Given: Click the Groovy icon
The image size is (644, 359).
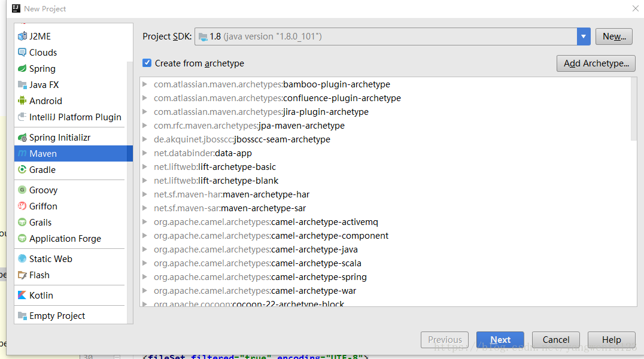Looking at the screenshot, I should (x=22, y=190).
